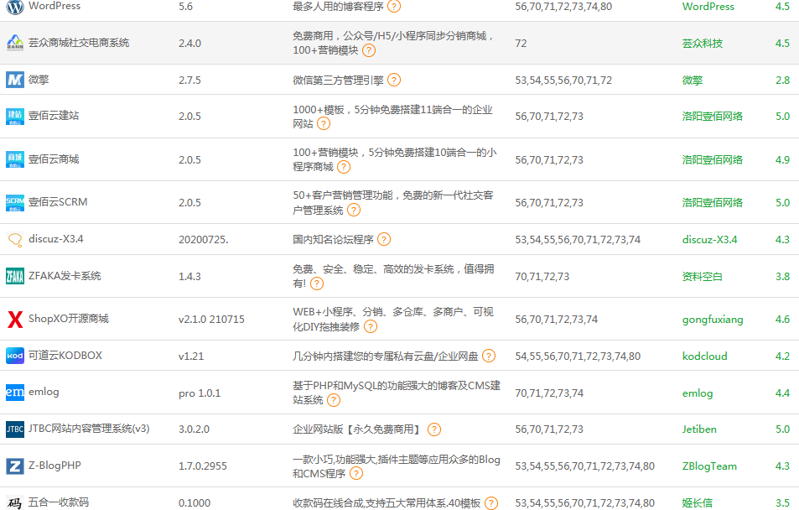Image resolution: width=799 pixels, height=510 pixels.
Task: Select JTBC网站内容管理系统(v3) name text
Action: point(89,428)
